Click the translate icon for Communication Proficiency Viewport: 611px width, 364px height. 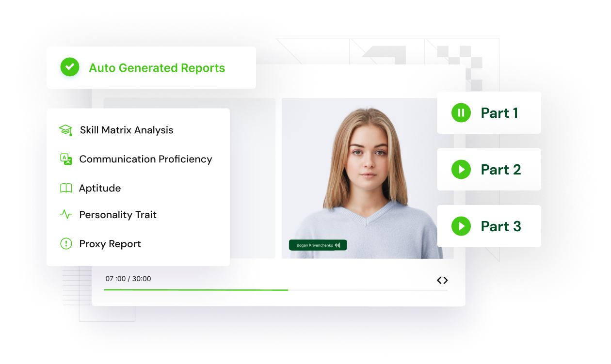point(65,159)
